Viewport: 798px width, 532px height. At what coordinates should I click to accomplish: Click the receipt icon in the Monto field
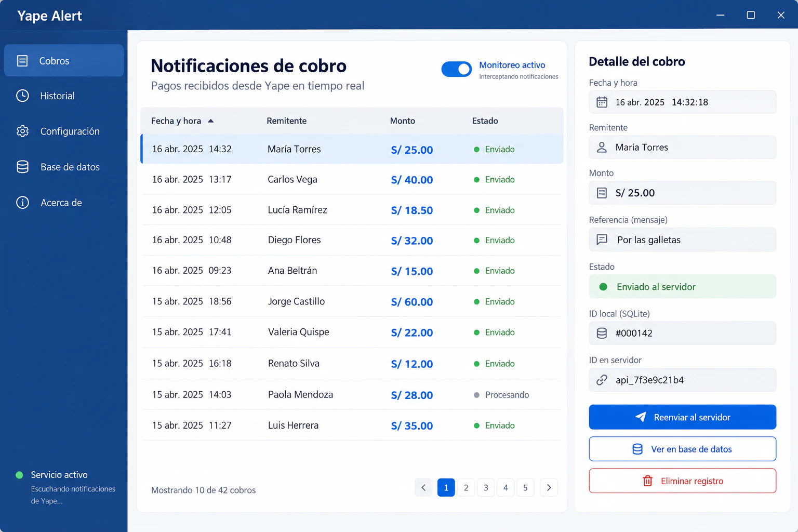[602, 193]
